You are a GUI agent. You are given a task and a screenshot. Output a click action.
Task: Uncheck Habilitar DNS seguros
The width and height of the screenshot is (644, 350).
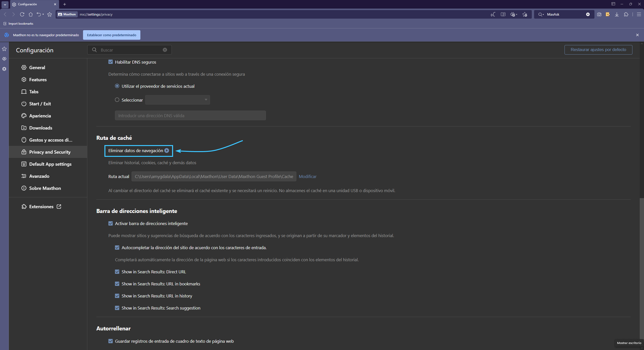pyautogui.click(x=111, y=62)
